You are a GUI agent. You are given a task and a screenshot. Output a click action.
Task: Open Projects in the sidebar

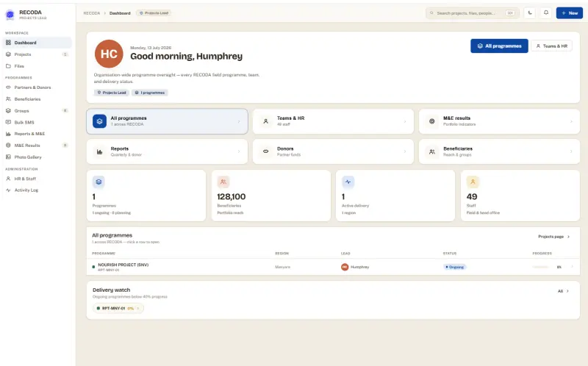(x=37, y=54)
